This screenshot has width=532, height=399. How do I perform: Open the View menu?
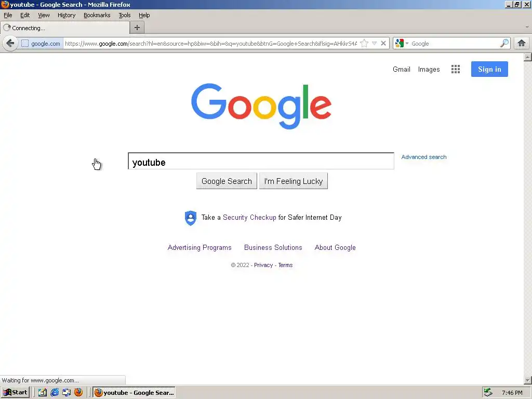click(x=44, y=15)
